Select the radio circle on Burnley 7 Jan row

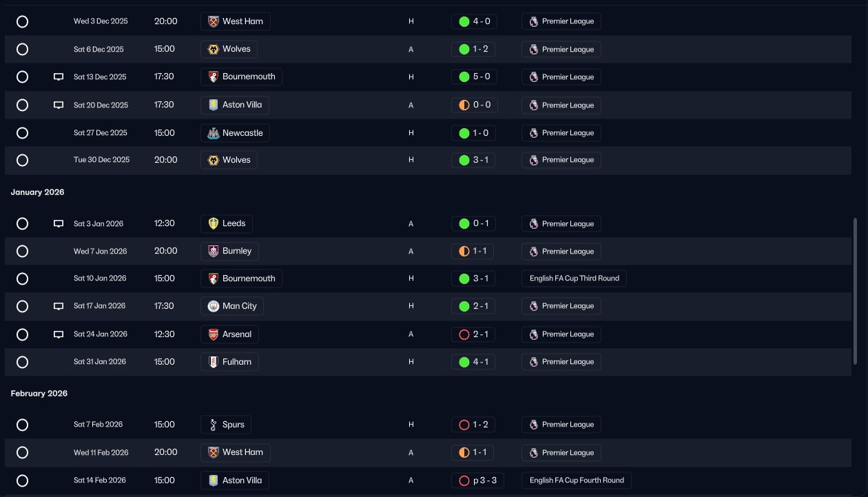22,252
